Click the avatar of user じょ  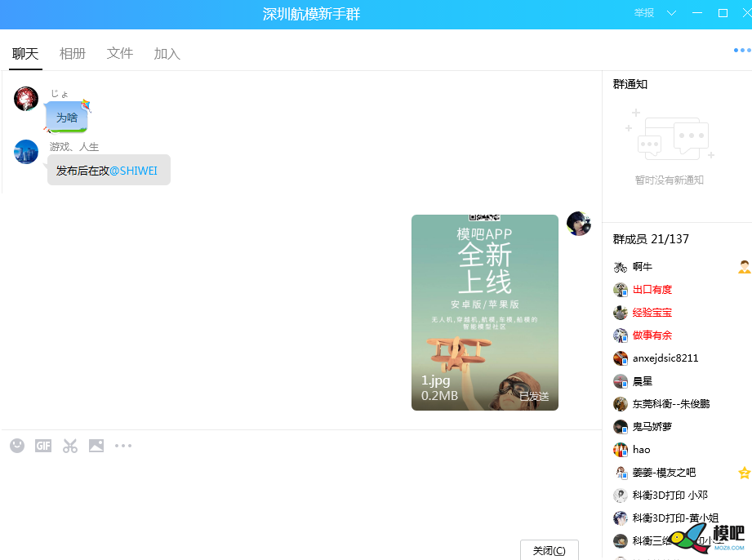click(x=26, y=99)
